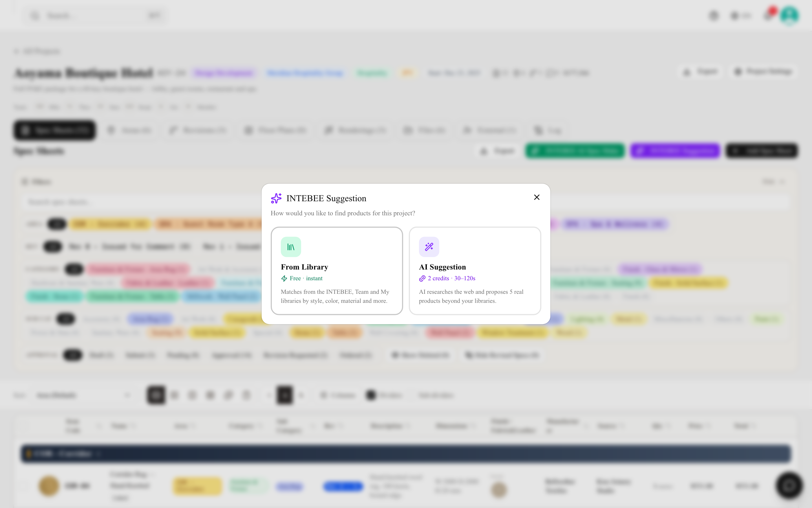Image resolution: width=812 pixels, height=508 pixels.
Task: Click the round black floating button at bottom right
Action: (789, 485)
